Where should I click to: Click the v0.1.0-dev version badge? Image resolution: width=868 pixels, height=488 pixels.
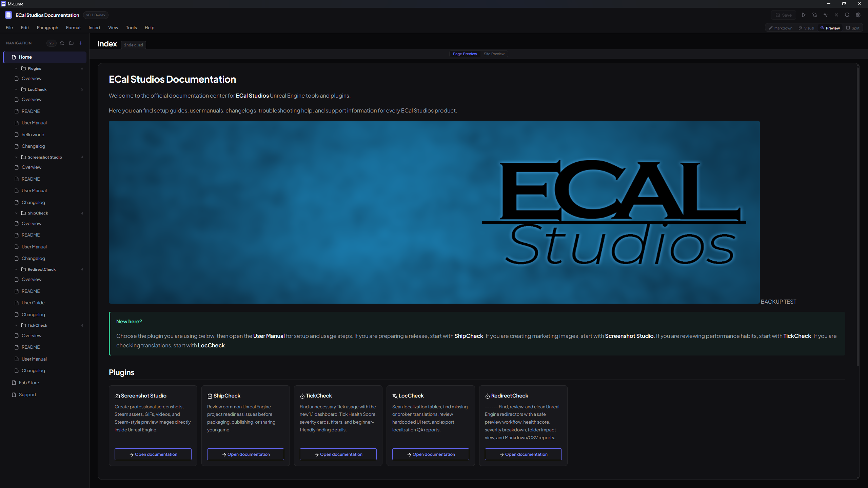tap(96, 15)
